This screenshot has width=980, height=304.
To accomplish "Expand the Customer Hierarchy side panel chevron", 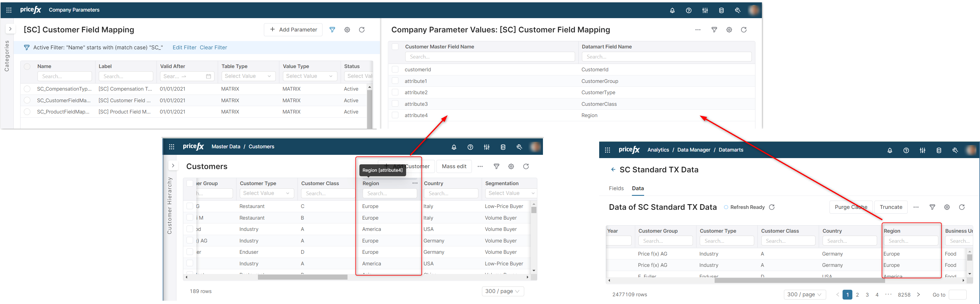I will tap(173, 166).
